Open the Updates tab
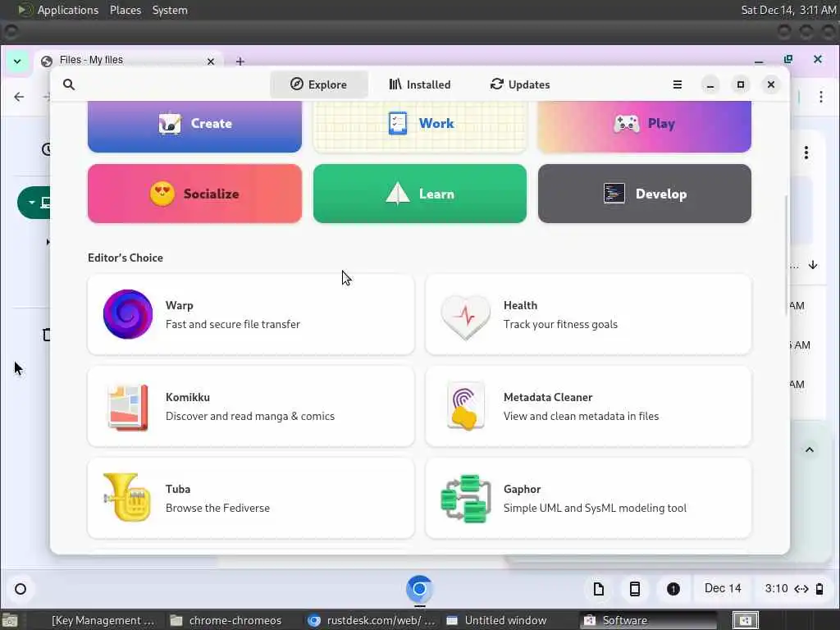 tap(520, 84)
